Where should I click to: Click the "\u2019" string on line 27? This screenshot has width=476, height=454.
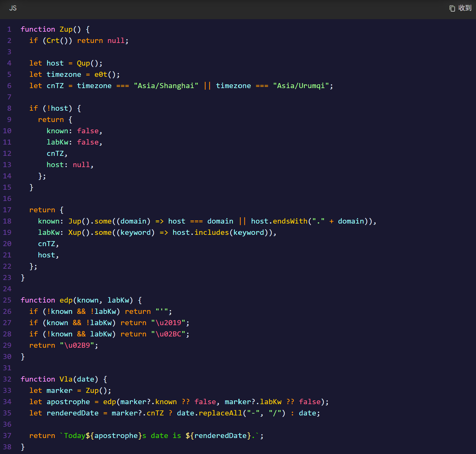tap(168, 323)
